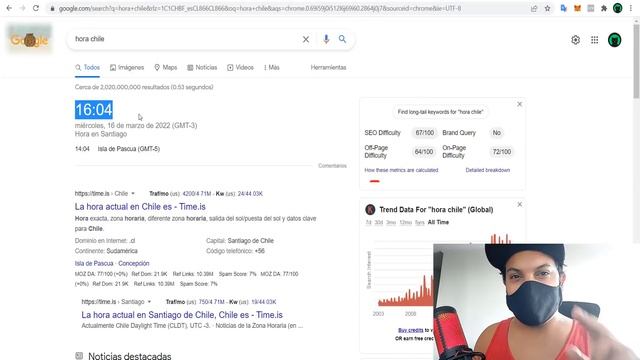Switch to the Videos tab
The width and height of the screenshot is (640, 360).
240,68
